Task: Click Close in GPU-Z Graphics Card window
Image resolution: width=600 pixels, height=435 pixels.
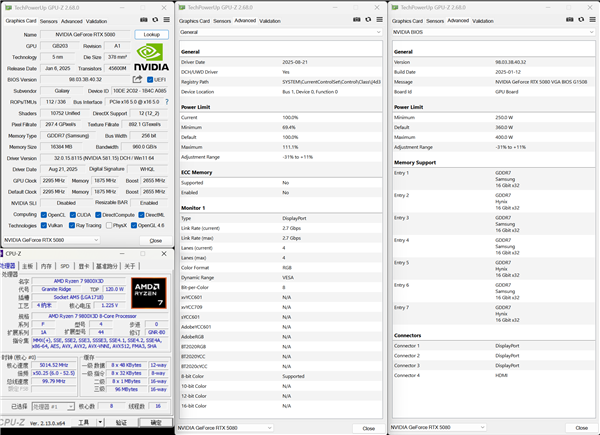Action: pyautogui.click(x=155, y=241)
